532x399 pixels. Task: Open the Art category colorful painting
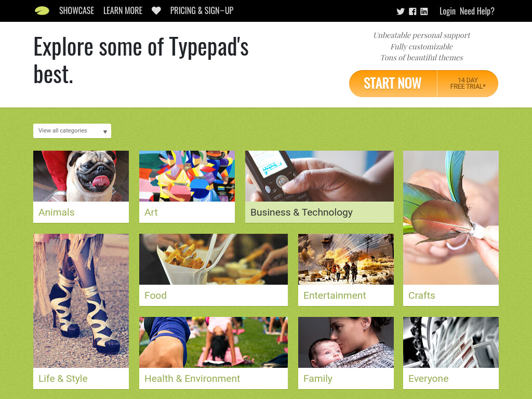coord(187,176)
